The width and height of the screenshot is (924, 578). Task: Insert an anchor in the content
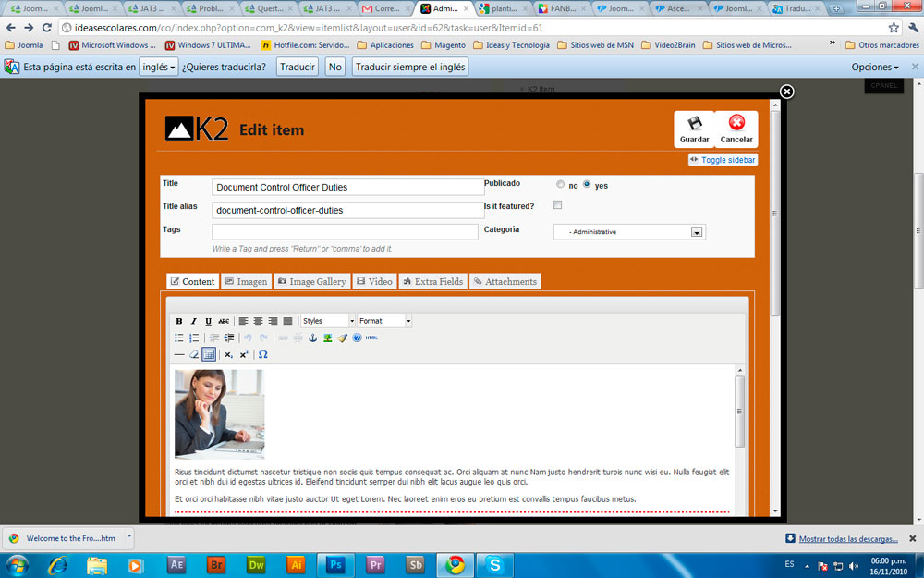click(x=313, y=338)
